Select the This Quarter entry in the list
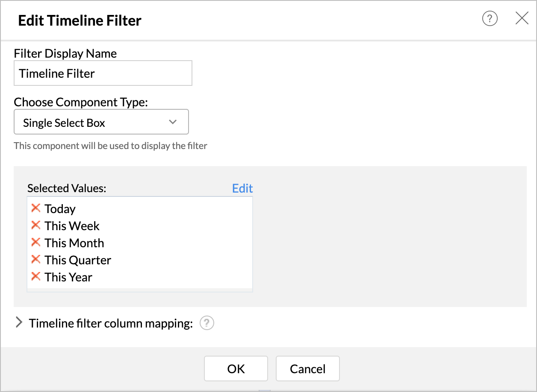This screenshot has height=392, width=537. tap(77, 260)
